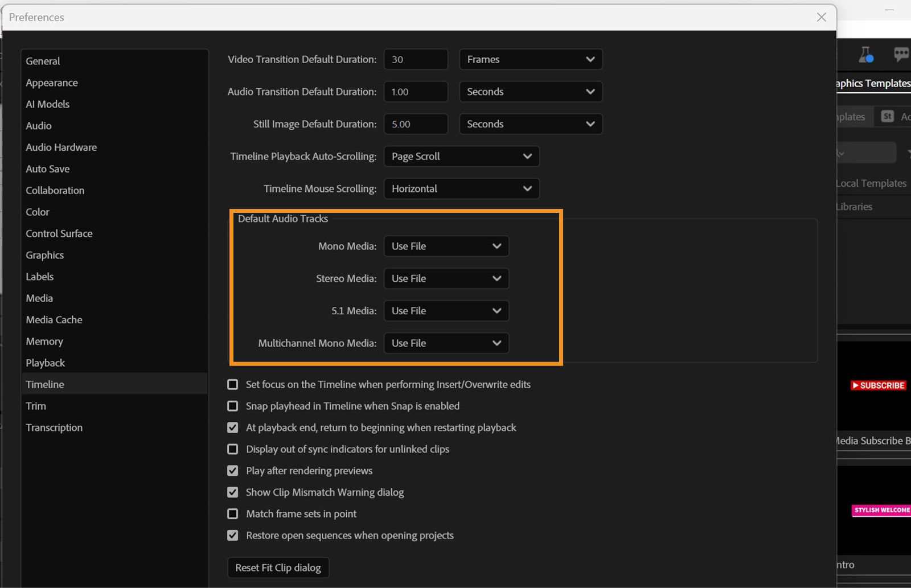The image size is (911, 588).
Task: Enable snap playhead in Timeline option
Action: click(x=232, y=406)
